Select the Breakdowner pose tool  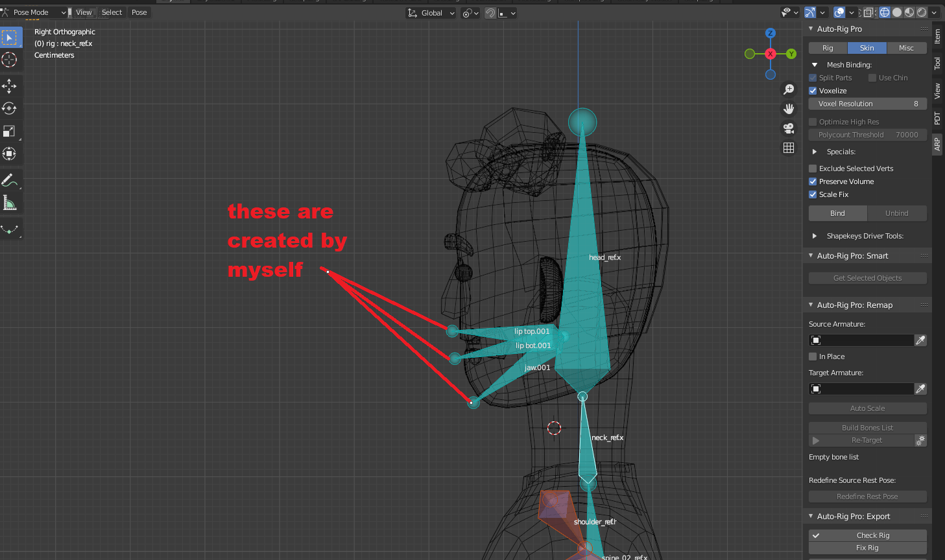coord(10,229)
